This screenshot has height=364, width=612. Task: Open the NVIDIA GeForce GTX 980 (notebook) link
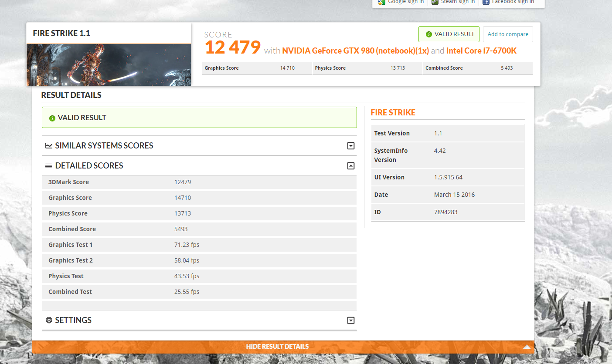click(x=356, y=51)
